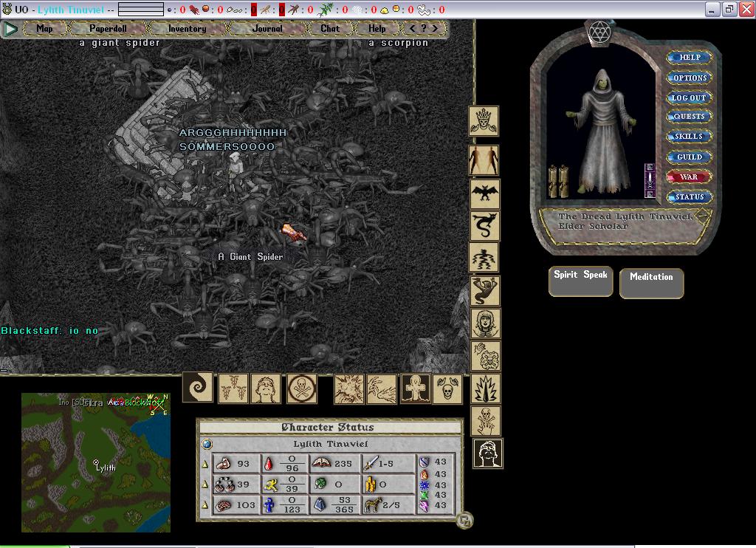Click the long-haired face spell icon
756x548 pixels.
point(485,323)
